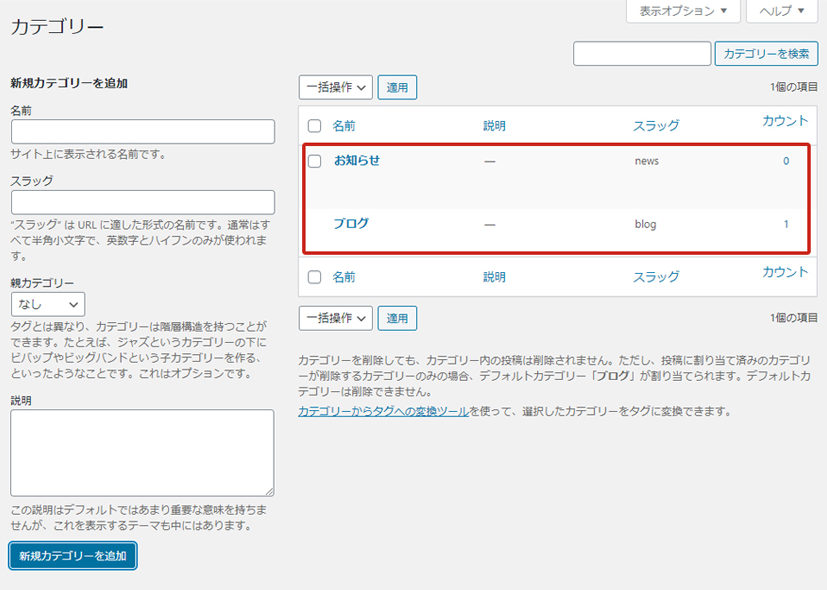This screenshot has height=590, width=827.
Task: Click the category search text field
Action: (x=641, y=54)
